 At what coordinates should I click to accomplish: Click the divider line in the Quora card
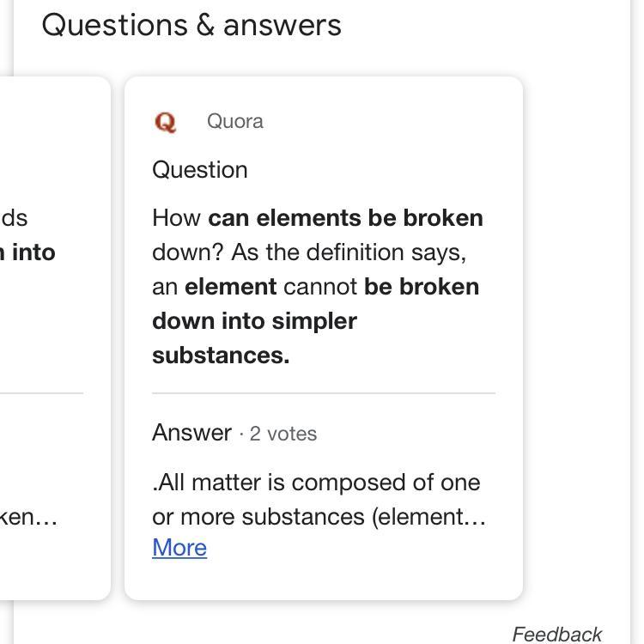(324, 393)
